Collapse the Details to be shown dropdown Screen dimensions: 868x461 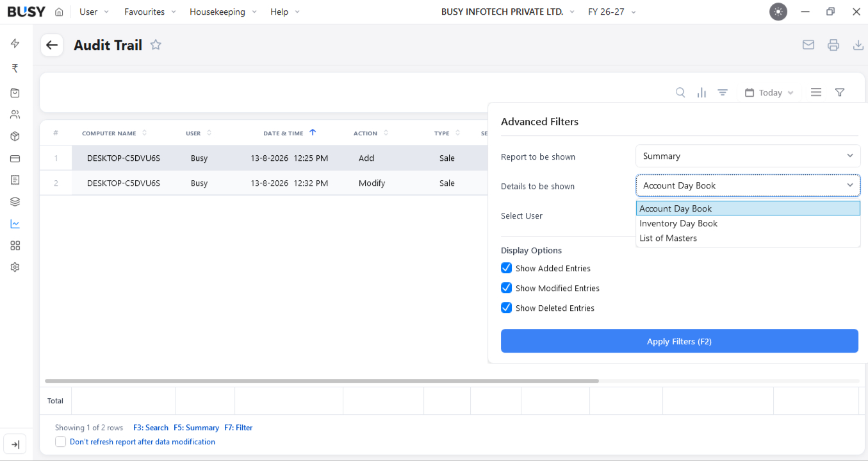coord(748,185)
